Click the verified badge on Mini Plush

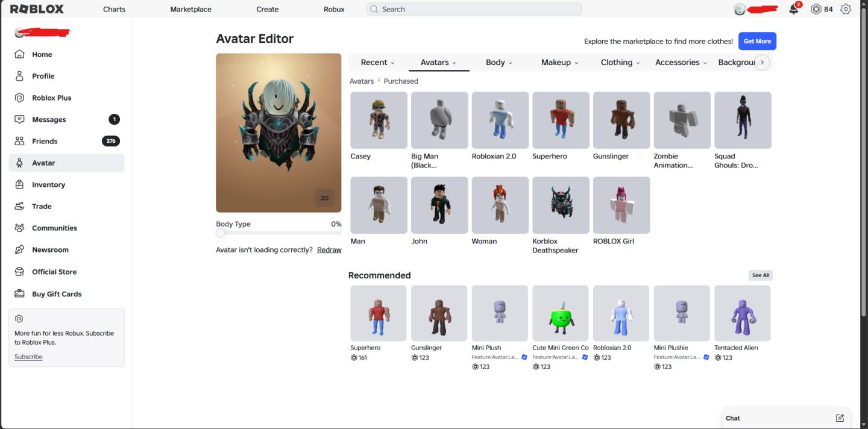[x=524, y=357]
